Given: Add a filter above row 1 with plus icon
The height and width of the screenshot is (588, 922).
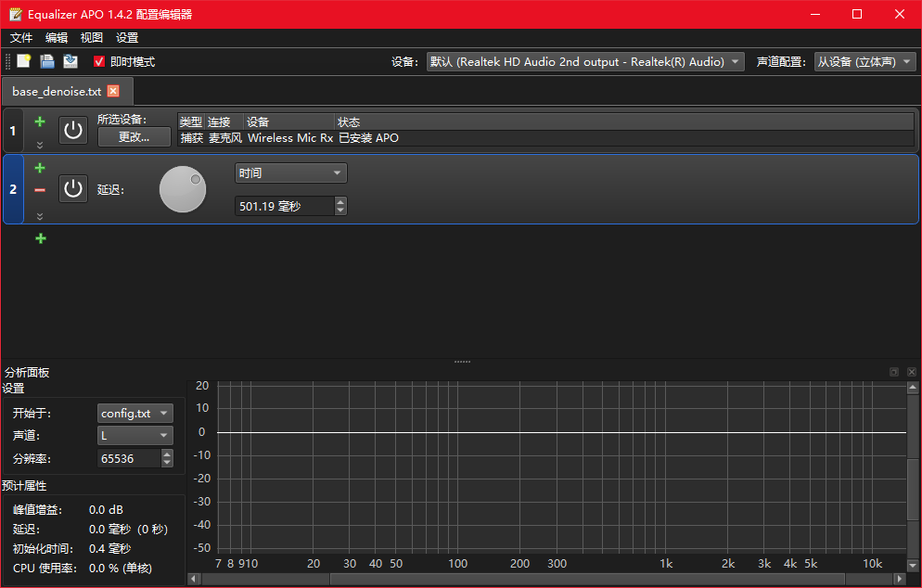Looking at the screenshot, I should (x=40, y=121).
